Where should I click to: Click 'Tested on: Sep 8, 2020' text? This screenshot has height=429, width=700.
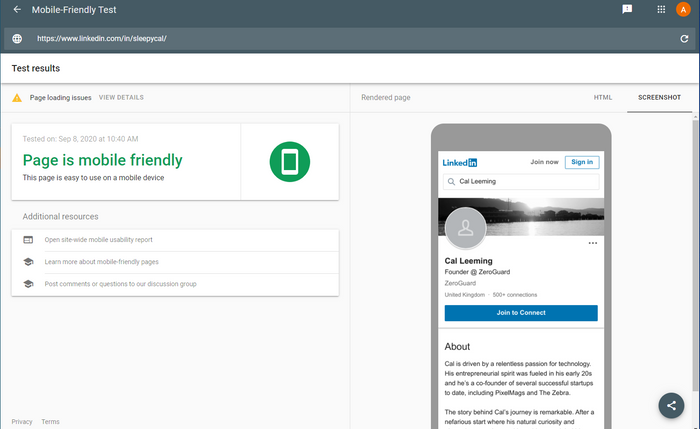point(80,139)
